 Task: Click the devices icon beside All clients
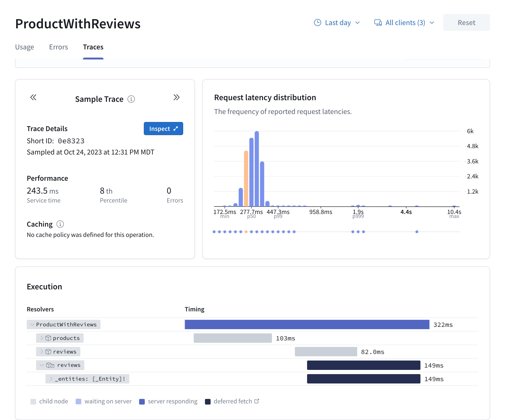pyautogui.click(x=378, y=23)
